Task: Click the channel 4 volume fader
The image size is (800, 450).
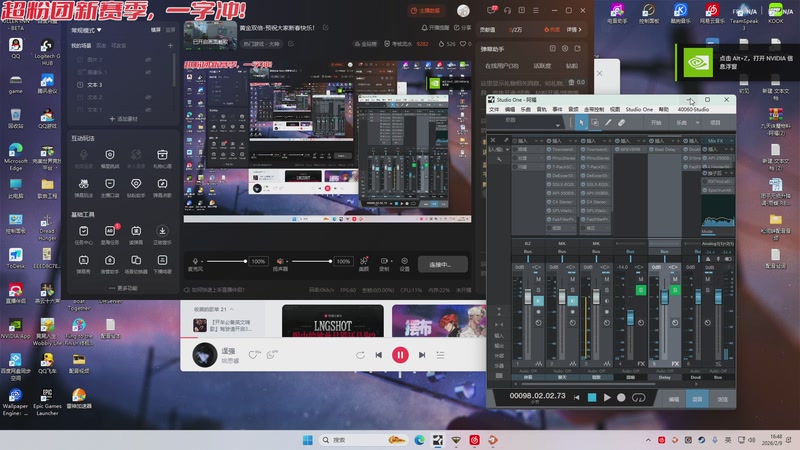Action: 630,317
